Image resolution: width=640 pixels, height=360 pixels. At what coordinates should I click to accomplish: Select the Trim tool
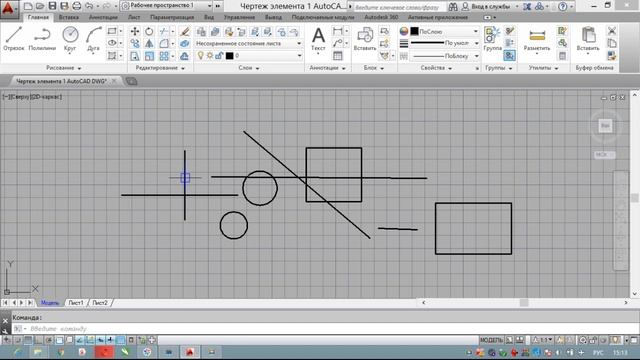point(164,31)
